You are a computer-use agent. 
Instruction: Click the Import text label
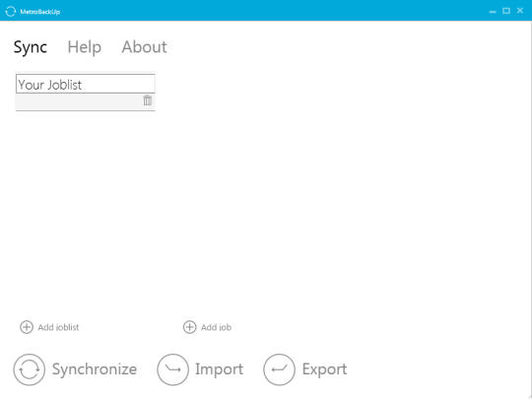pyautogui.click(x=219, y=369)
